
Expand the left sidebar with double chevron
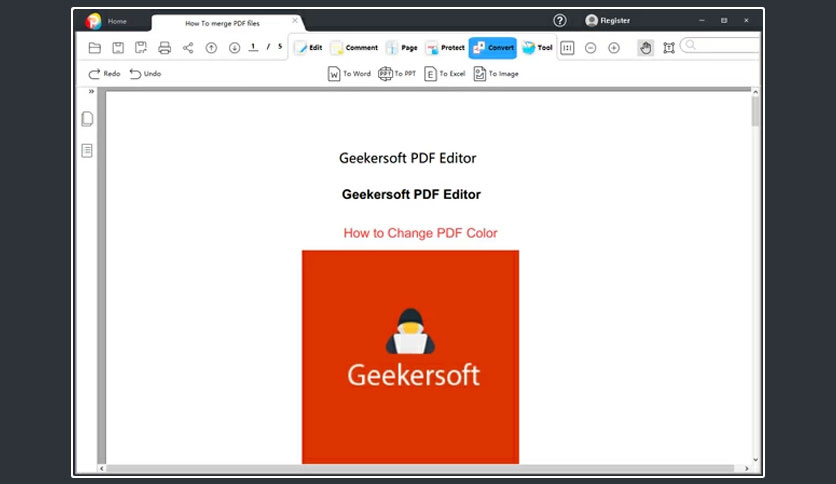(x=91, y=92)
